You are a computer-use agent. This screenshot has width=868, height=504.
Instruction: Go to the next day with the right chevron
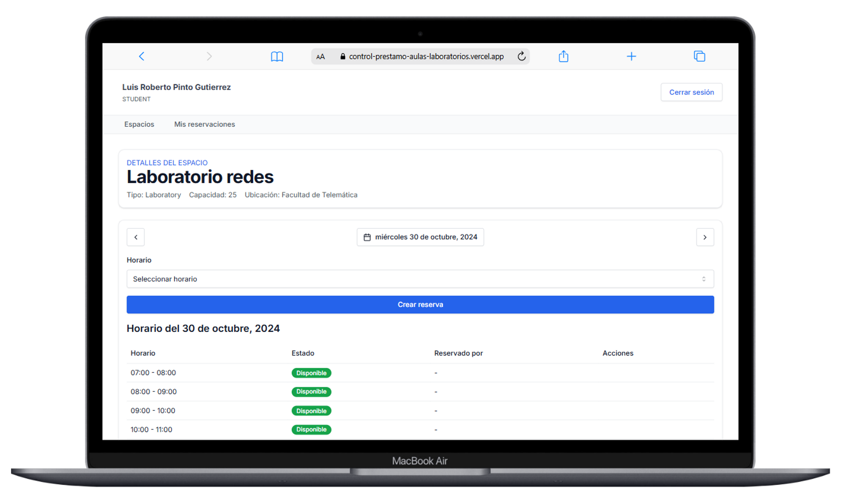[705, 237]
